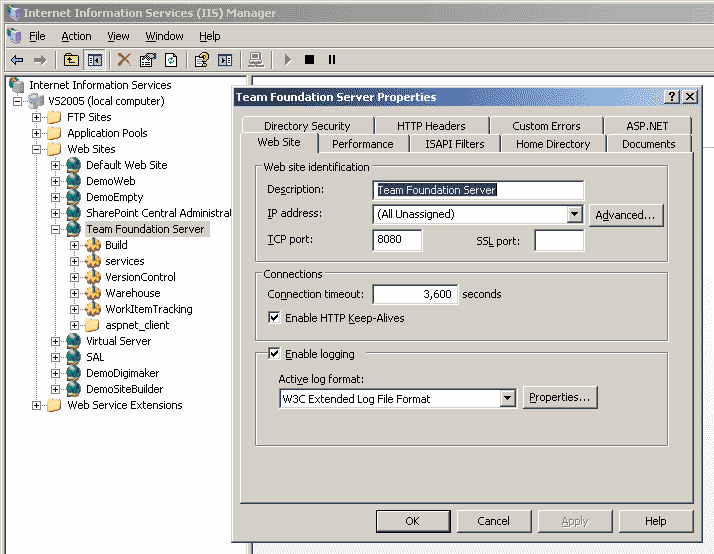Viewport: 714px width, 554px height.
Task: Click the Stop item square icon
Action: (310, 60)
